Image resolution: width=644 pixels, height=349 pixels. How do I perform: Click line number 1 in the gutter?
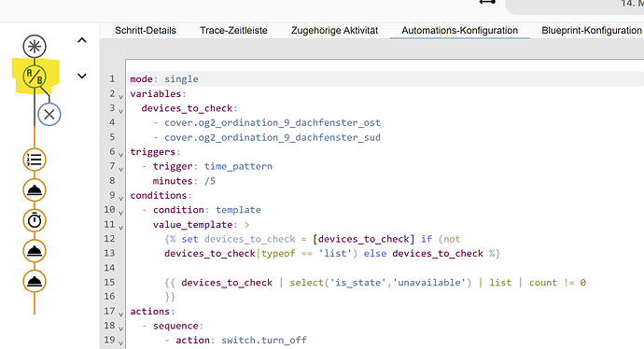click(112, 78)
